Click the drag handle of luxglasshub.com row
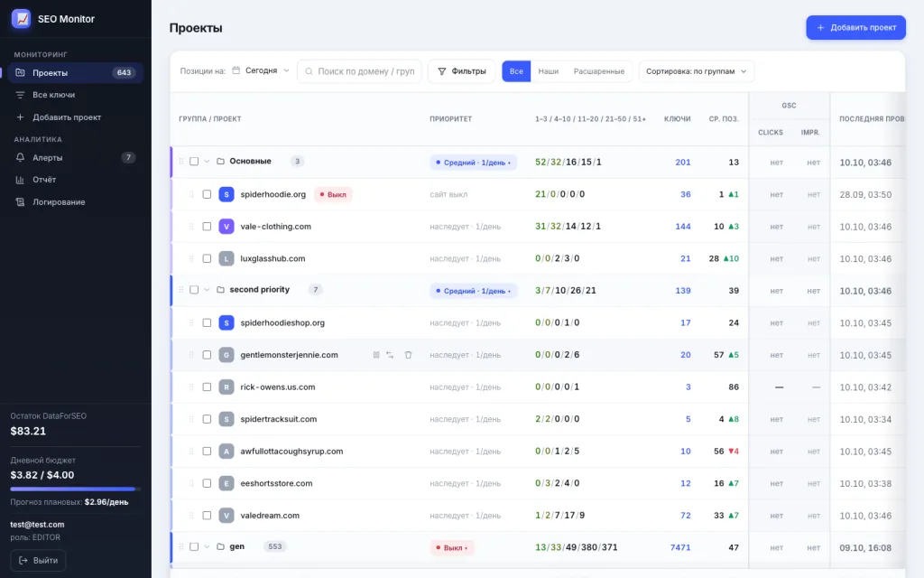 pyautogui.click(x=191, y=259)
